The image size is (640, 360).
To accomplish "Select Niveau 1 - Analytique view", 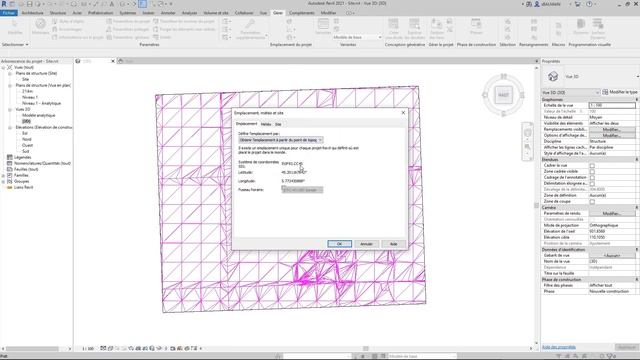I will pyautogui.click(x=41, y=103).
